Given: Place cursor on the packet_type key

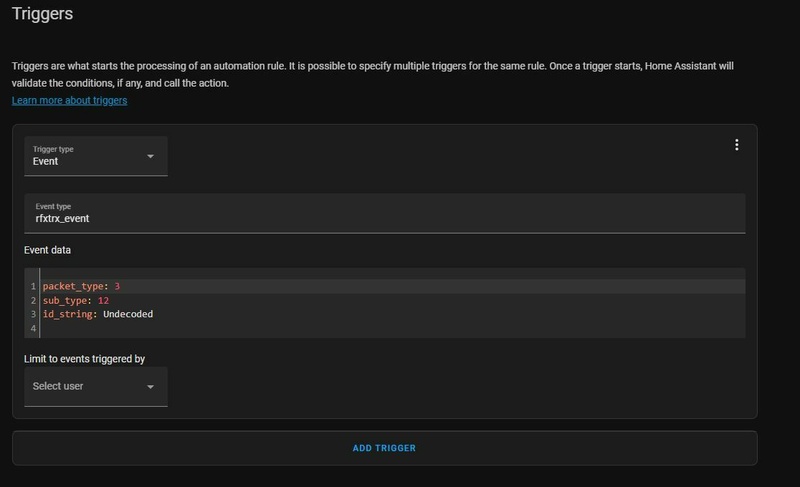Looking at the screenshot, I should [x=77, y=286].
